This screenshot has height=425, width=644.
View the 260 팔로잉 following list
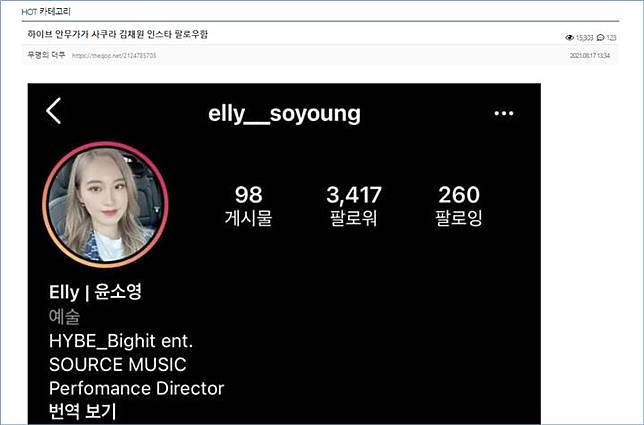pyautogui.click(x=459, y=206)
